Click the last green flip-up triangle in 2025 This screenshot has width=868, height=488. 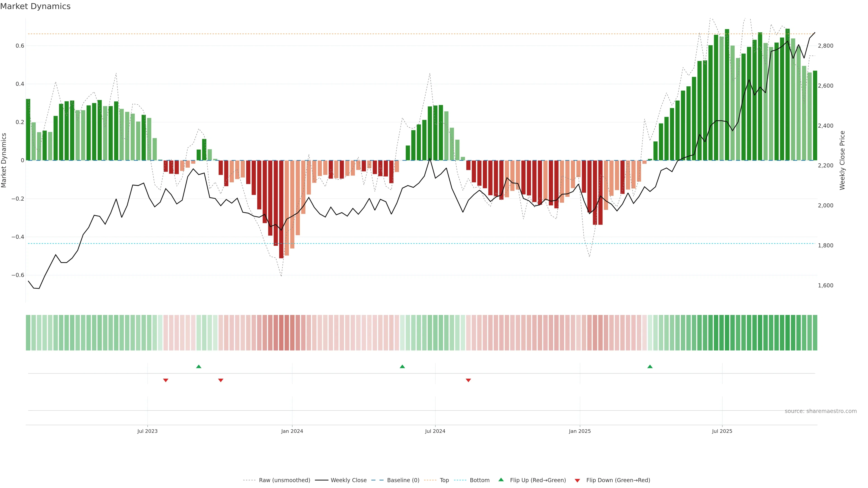(650, 366)
